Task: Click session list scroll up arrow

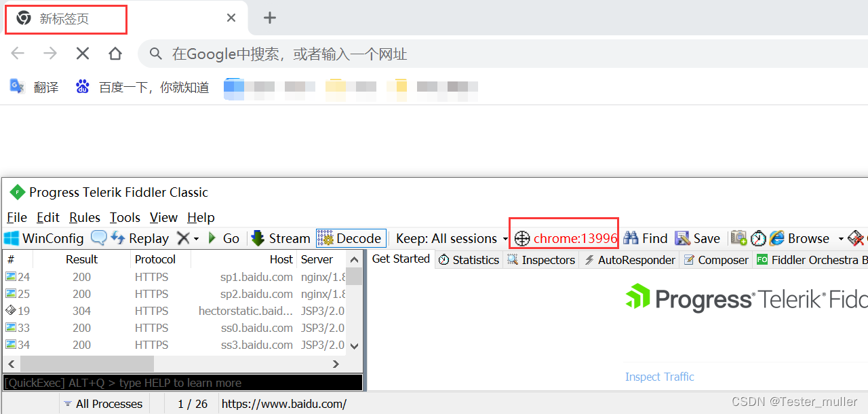Action: tap(354, 259)
